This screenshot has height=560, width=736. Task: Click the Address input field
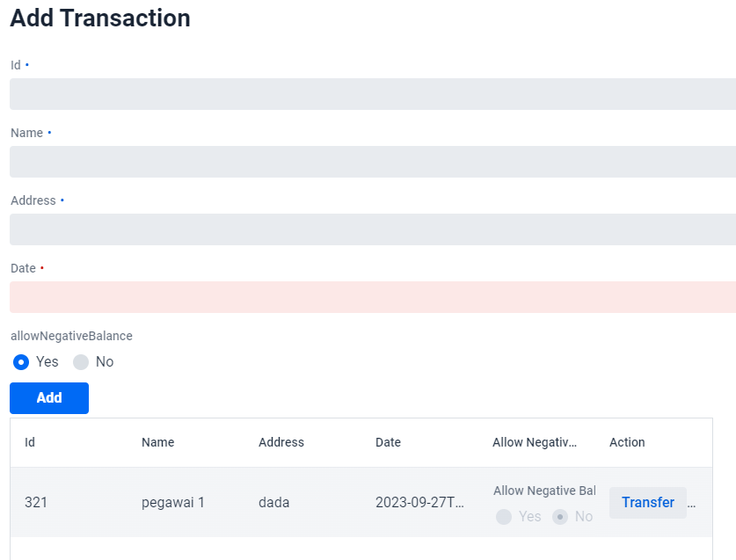pos(372,229)
